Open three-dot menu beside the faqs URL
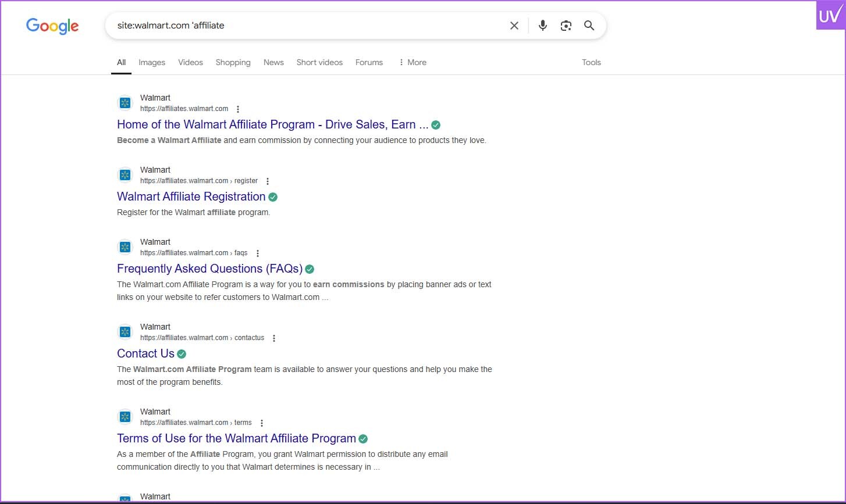The height and width of the screenshot is (504, 846). point(258,253)
